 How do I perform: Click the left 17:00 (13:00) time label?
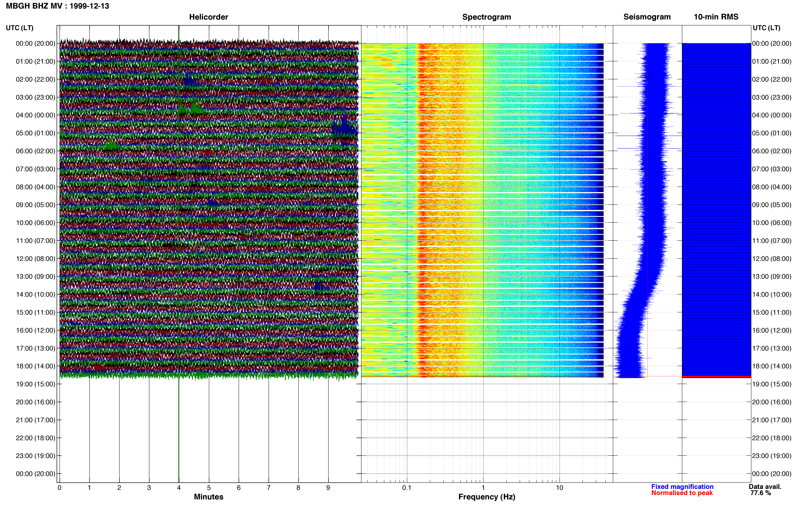36,348
